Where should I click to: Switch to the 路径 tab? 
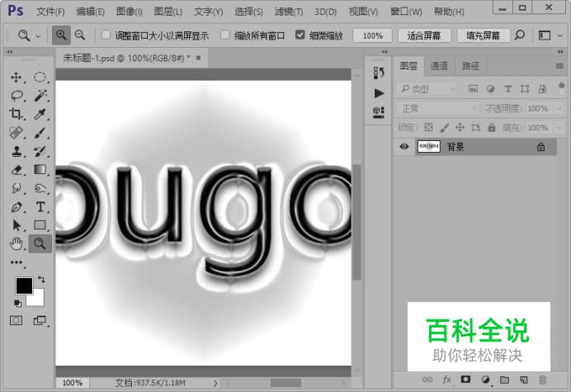coord(470,66)
